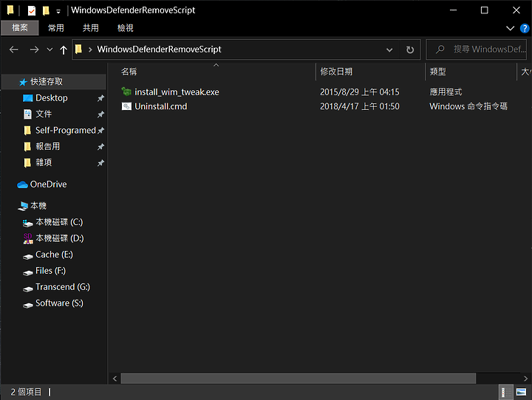The height and width of the screenshot is (400, 532).
Task: Click the title bar folder system icon
Action: pyautogui.click(x=10, y=10)
